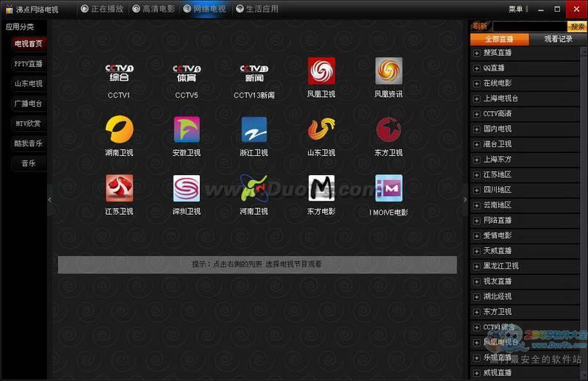
Task: Expand the 四川地区 list node
Action: [x=476, y=190]
